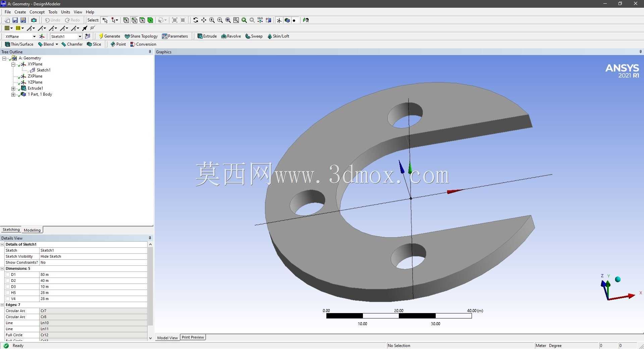Set the ISO isometric view
Screen dimensions: 644x349
point(260,20)
